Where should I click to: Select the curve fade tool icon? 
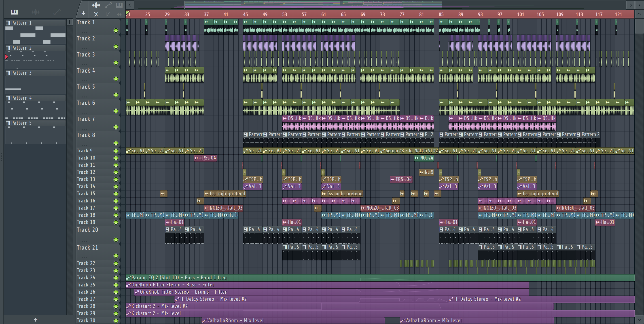click(108, 15)
